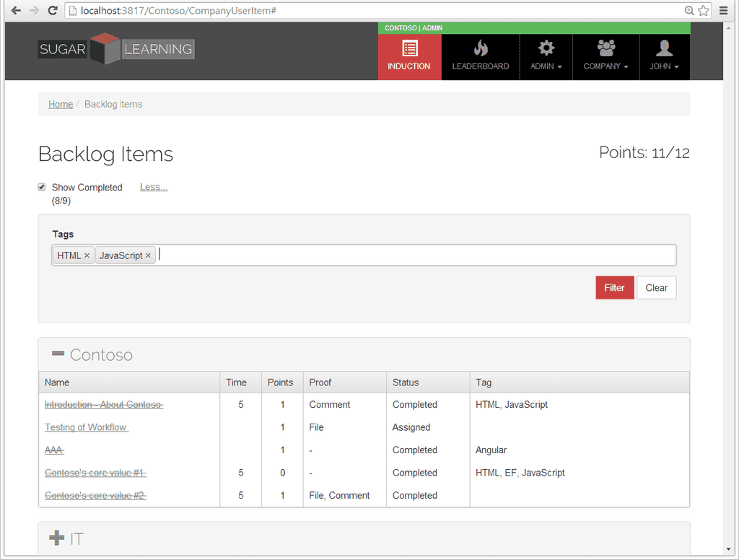Click the zoom magnifier icon in address bar
This screenshot has width=739, height=560.
(x=689, y=10)
